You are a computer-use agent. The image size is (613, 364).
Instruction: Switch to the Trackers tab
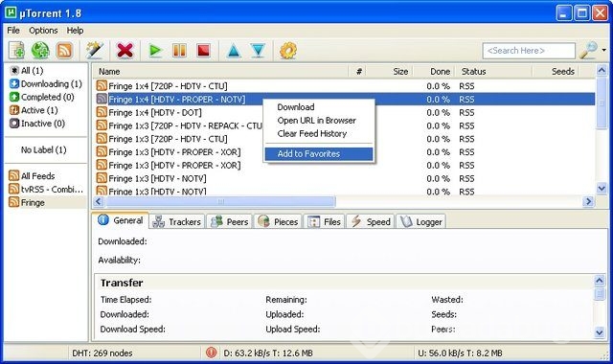[x=177, y=221]
